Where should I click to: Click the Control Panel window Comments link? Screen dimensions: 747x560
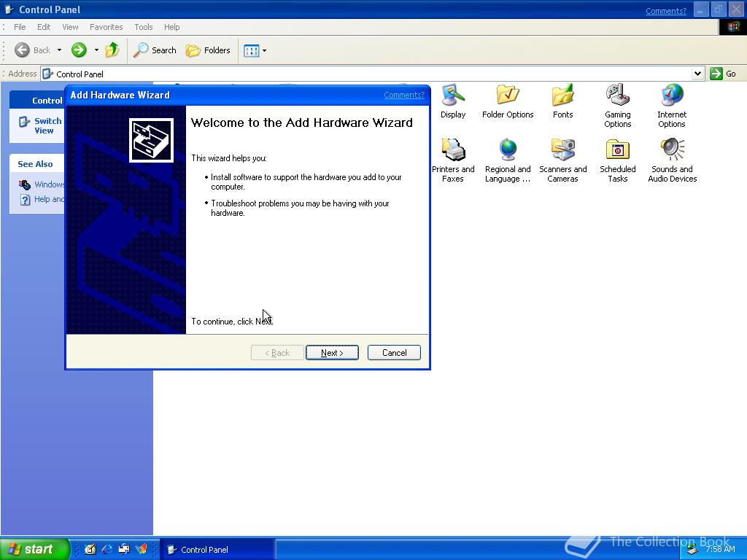tap(666, 11)
